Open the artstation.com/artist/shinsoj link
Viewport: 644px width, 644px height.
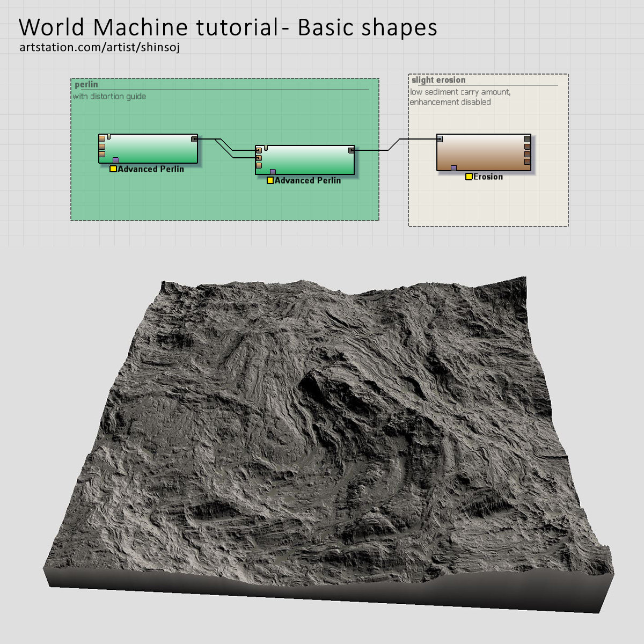click(x=100, y=47)
